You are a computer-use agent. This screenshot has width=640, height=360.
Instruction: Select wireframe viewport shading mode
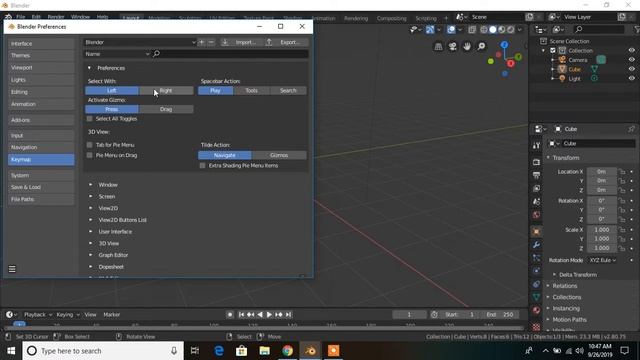tap(484, 29)
